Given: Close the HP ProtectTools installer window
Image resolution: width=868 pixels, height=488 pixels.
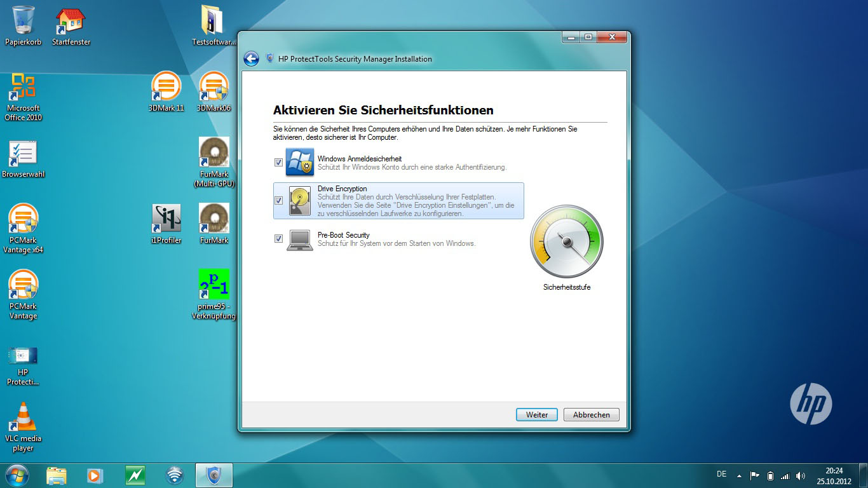Looking at the screenshot, I should [612, 37].
